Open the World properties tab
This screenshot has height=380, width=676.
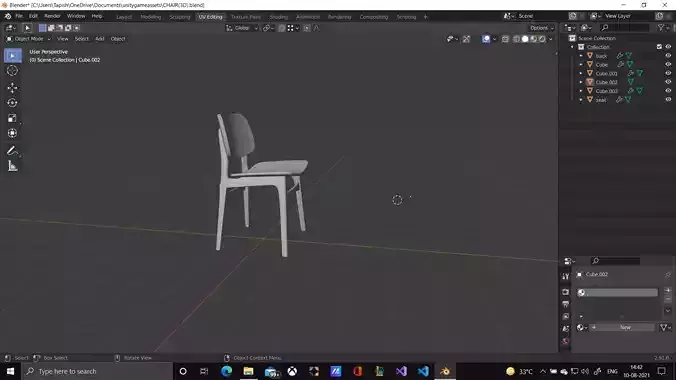[x=566, y=341]
